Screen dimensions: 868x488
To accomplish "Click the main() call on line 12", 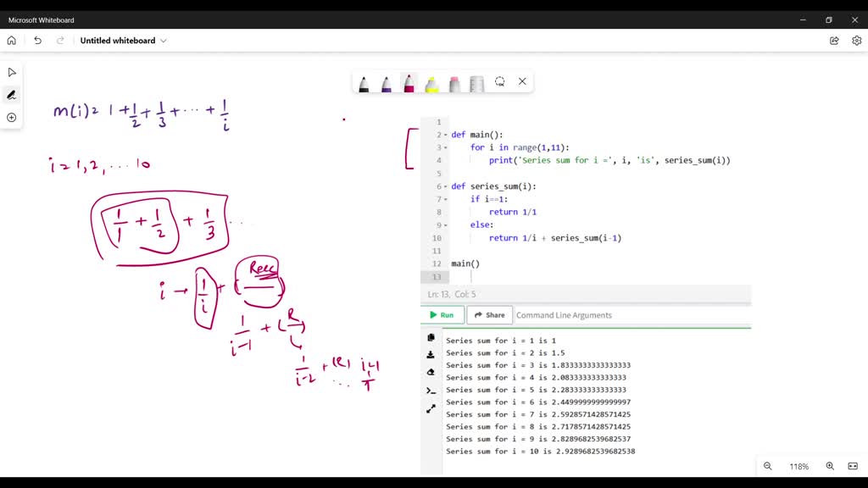I will pyautogui.click(x=465, y=264).
